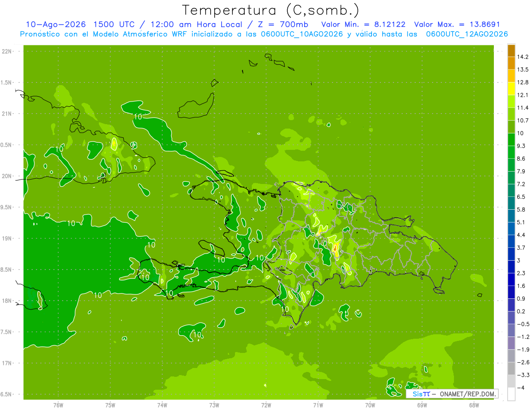Click the "Valor Min. = 8.12122" value
532x411 pixels.
click(x=363, y=24)
